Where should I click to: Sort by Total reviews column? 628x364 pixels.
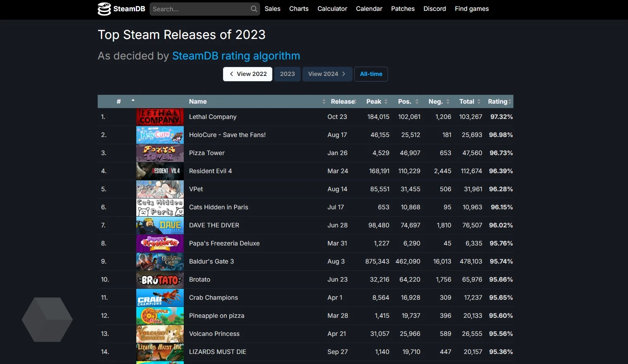(x=469, y=102)
